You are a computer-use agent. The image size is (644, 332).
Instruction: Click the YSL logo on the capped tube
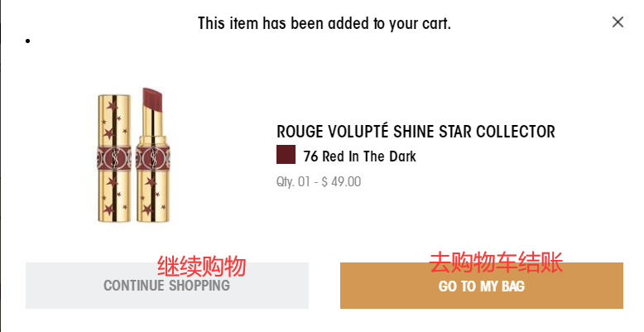(x=115, y=156)
